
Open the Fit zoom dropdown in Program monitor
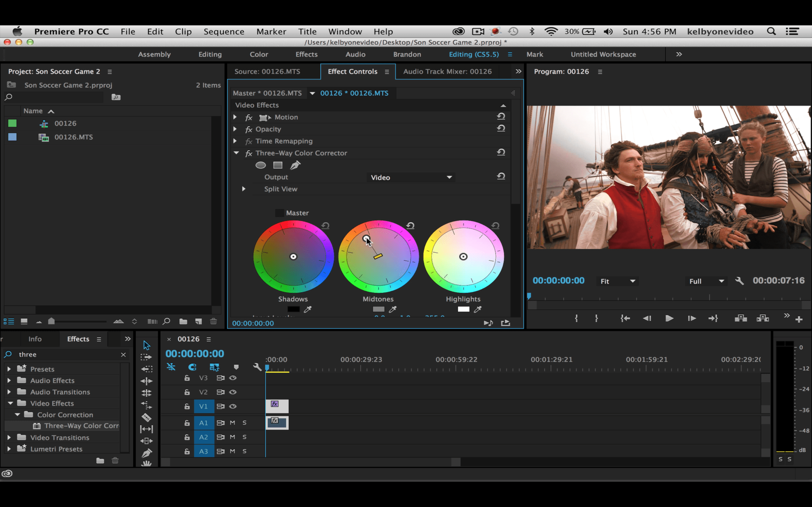617,281
